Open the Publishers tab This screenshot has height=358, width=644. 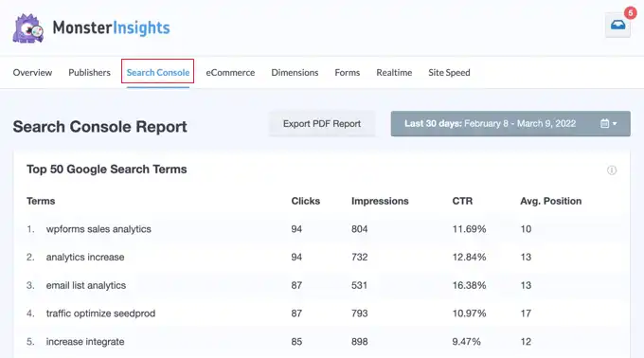coord(90,73)
